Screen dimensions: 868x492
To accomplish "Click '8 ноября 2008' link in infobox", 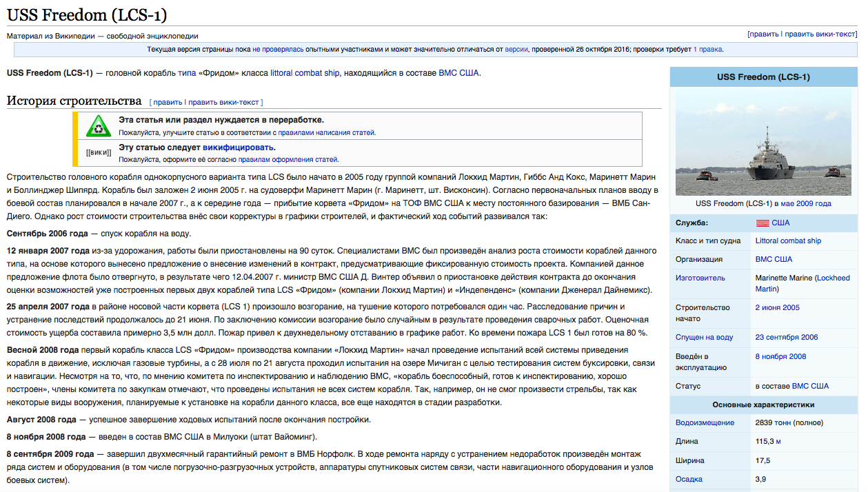I will [780, 357].
